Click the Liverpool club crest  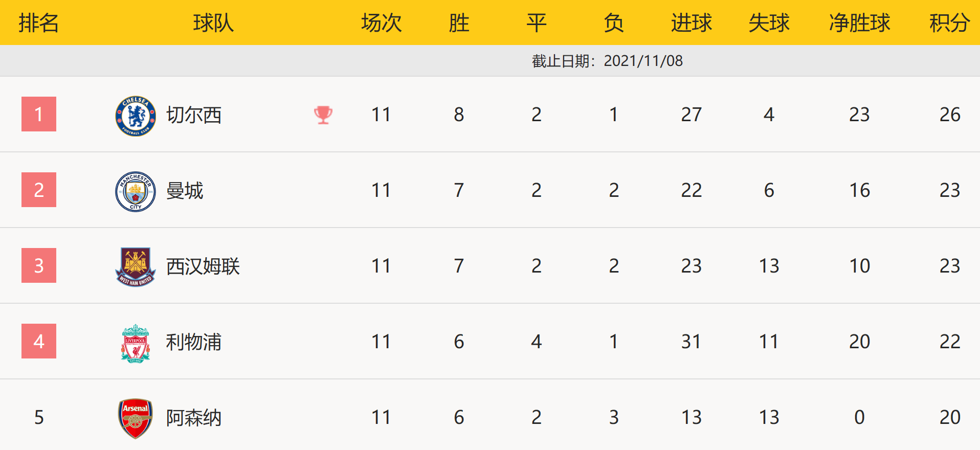click(x=136, y=343)
